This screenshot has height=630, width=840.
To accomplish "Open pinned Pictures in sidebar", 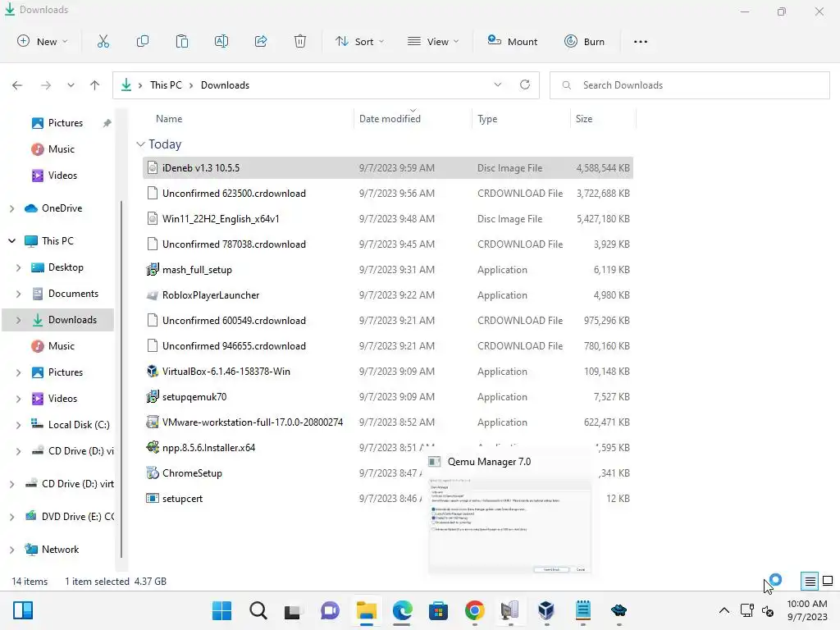I will pos(66,123).
